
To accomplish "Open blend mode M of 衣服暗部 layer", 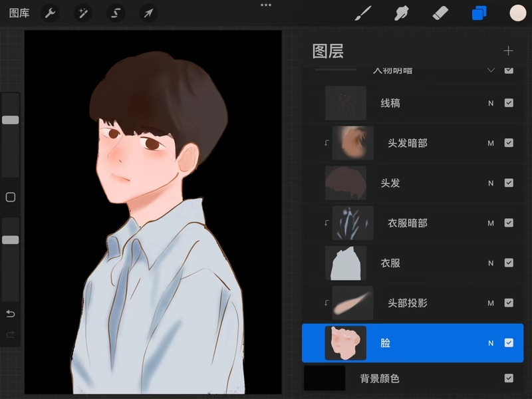I will tap(491, 223).
